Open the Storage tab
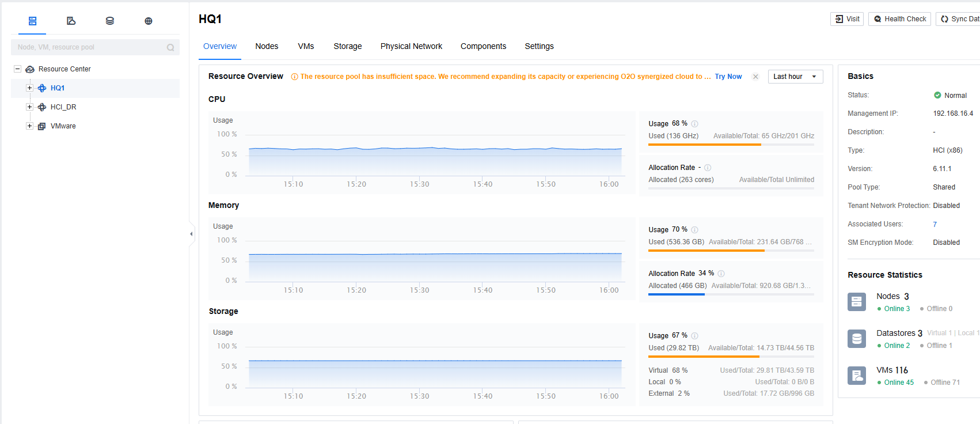 [348, 46]
